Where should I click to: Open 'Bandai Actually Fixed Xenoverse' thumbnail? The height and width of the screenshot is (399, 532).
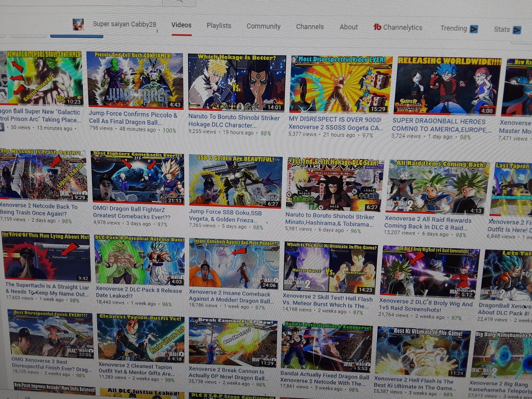pos(326,347)
